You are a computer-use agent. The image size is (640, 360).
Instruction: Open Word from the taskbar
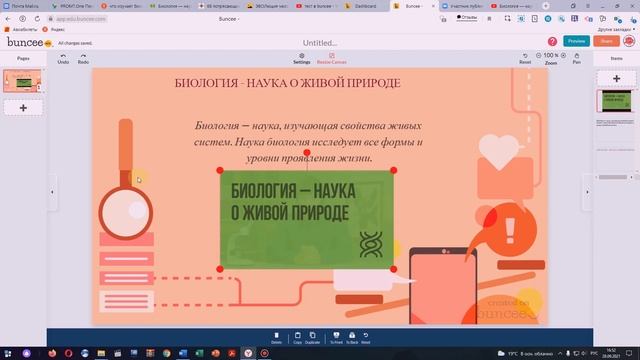[183, 353]
